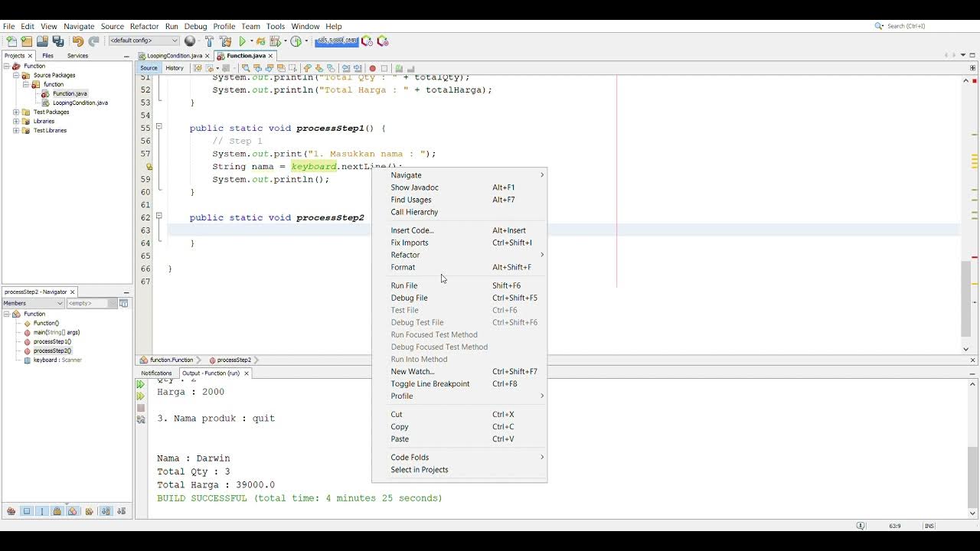Image resolution: width=980 pixels, height=551 pixels.
Task: Click the New Project toolbar icon
Action: coord(27,41)
